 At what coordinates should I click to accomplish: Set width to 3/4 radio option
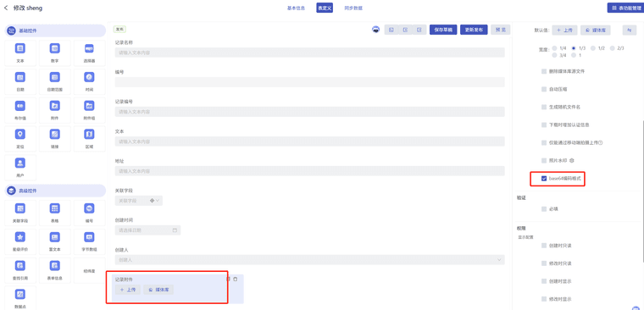click(x=554, y=55)
